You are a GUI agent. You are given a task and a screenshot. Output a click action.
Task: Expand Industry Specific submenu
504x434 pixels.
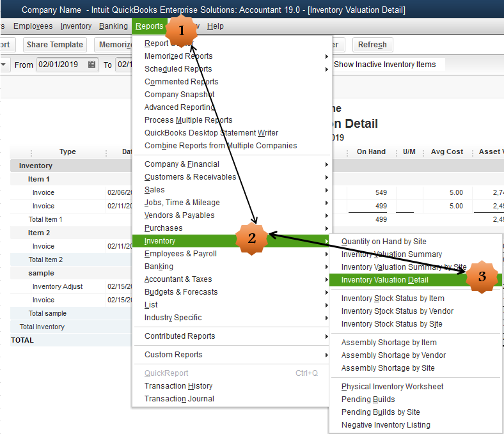click(x=232, y=318)
